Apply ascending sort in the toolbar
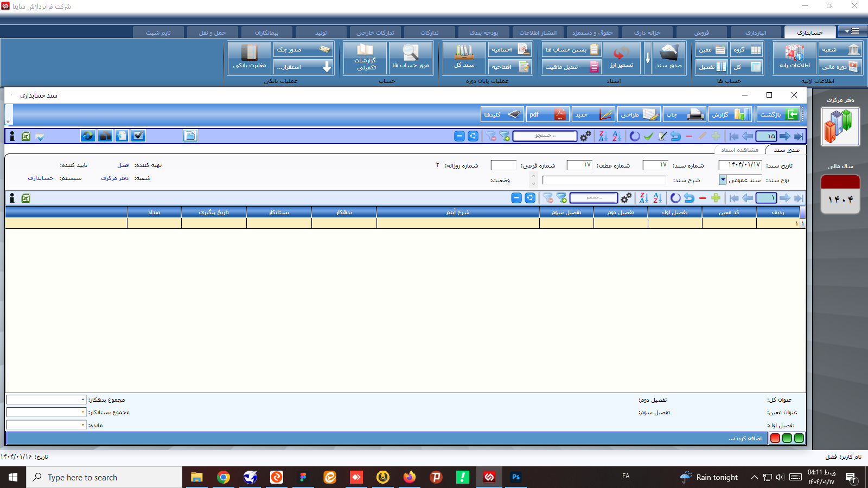 pyautogui.click(x=616, y=137)
